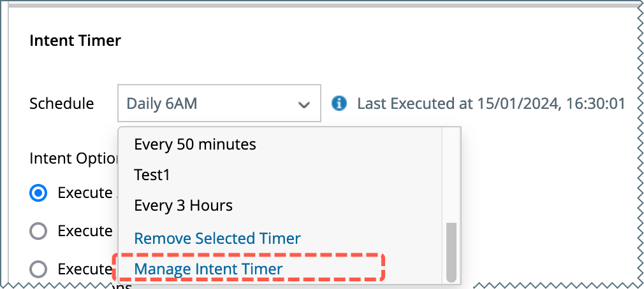Click the blue info icon beside Schedule

coord(340,103)
